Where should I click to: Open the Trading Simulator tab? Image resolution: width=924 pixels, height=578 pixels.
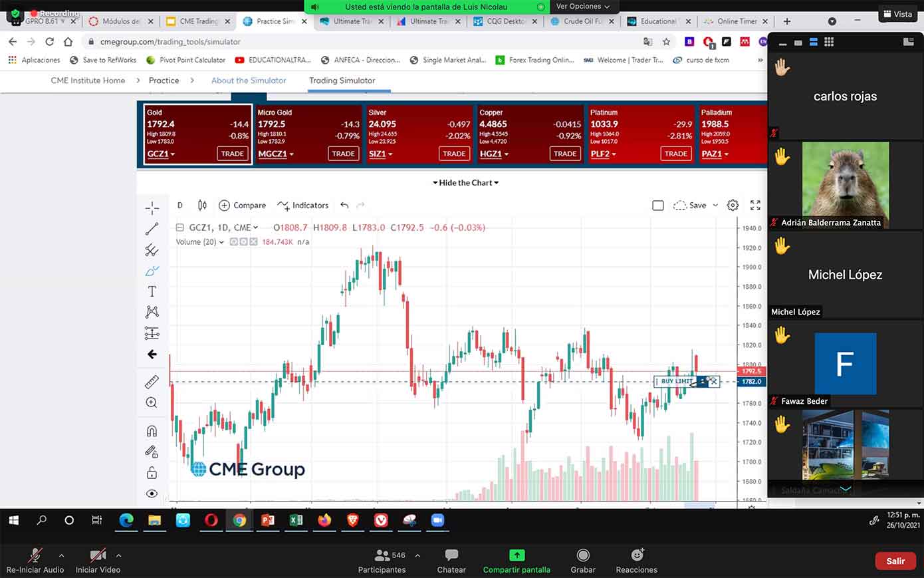click(342, 80)
